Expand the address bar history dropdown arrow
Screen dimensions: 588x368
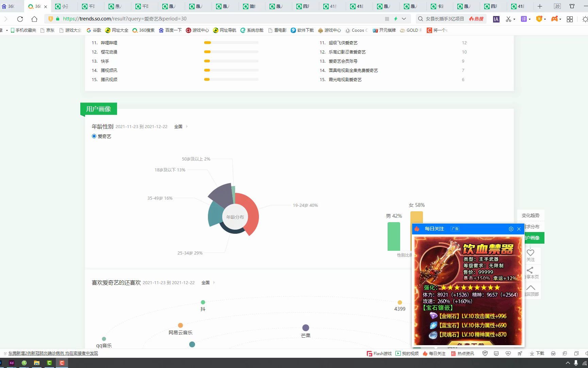tap(404, 19)
